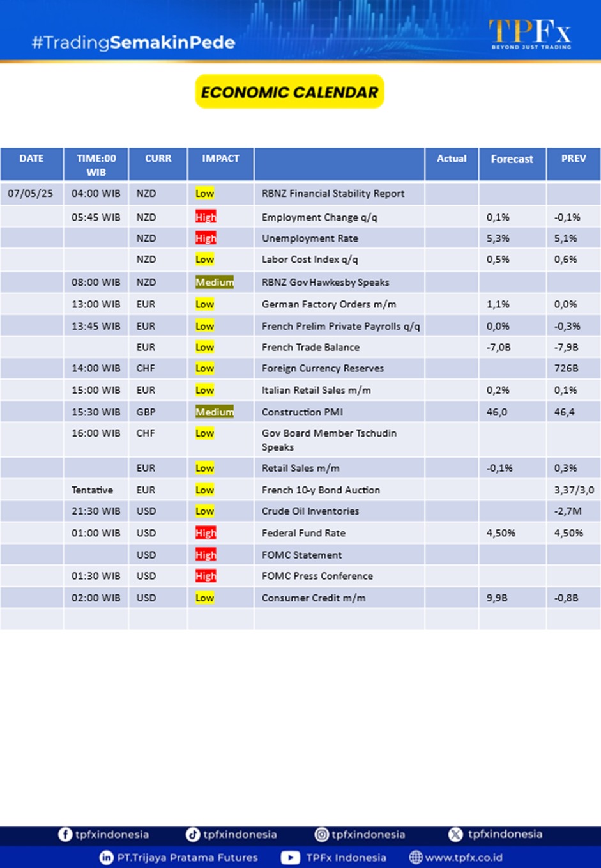Click the globe website icon

coord(416,857)
